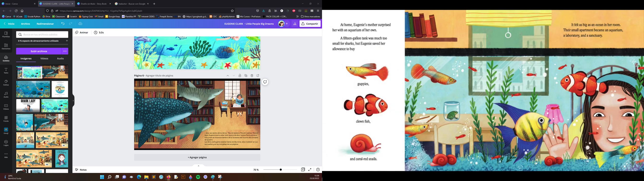Open the Notas panel
This screenshot has height=181, width=644.
pyautogui.click(x=81, y=170)
